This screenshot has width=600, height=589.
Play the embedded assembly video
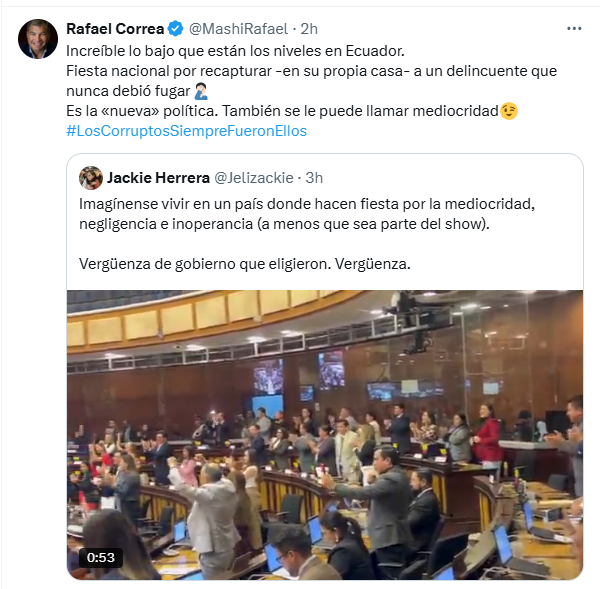[x=325, y=435]
